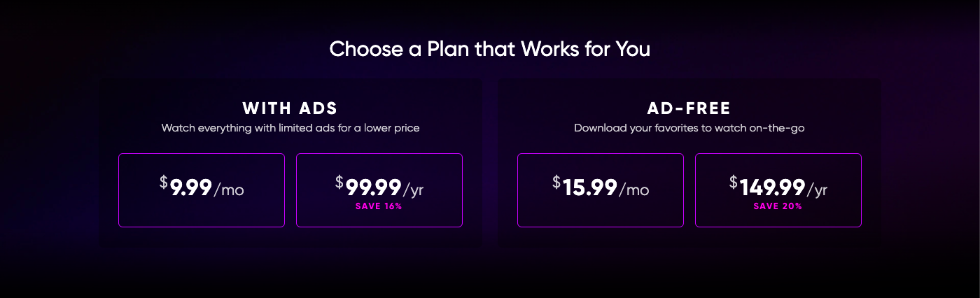The image size is (980, 298).
Task: Choose the $99.99/yr With Ads plan
Action: (379, 190)
